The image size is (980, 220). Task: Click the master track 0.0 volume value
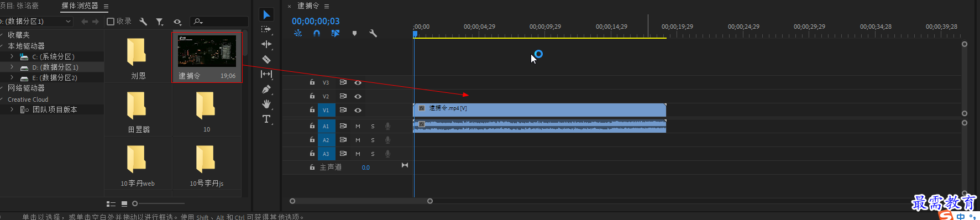(366, 167)
